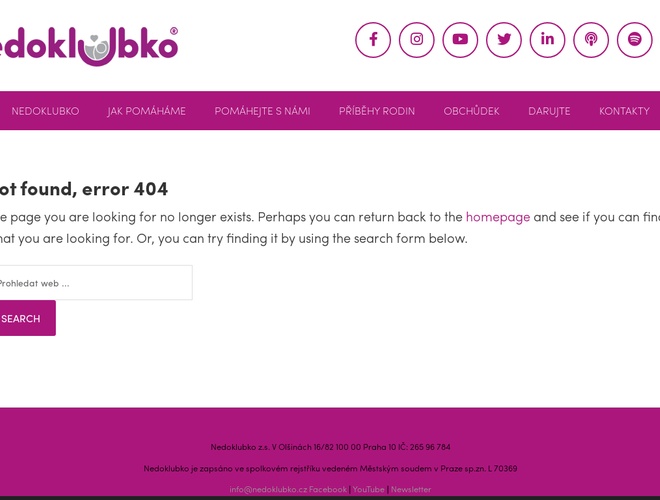
Task: Open the KONTAKTY menu item
Action: [624, 111]
